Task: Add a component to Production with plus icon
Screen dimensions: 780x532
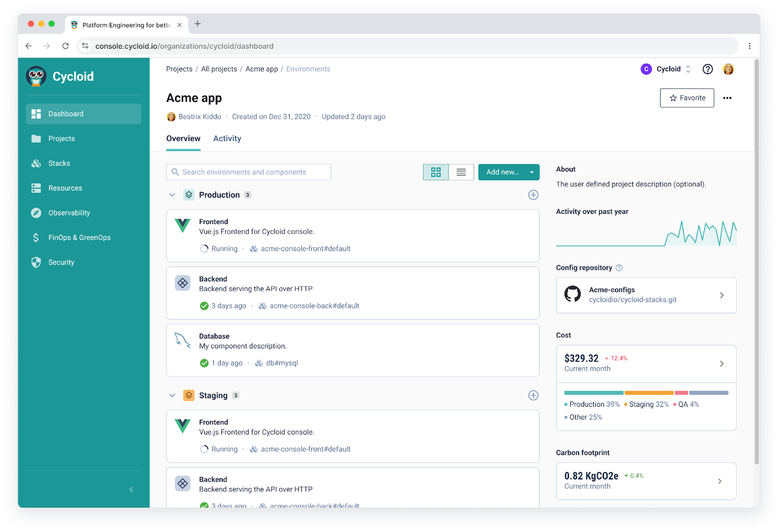Action: click(x=533, y=195)
